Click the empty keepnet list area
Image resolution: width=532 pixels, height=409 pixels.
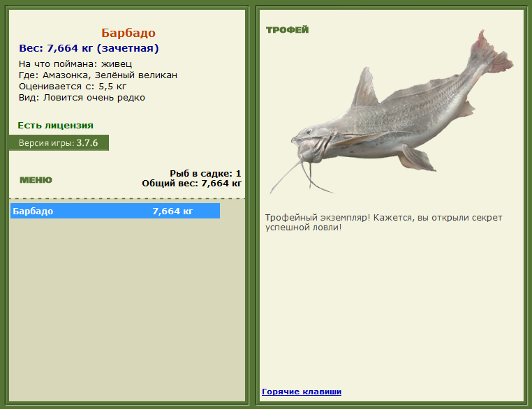tap(127, 310)
